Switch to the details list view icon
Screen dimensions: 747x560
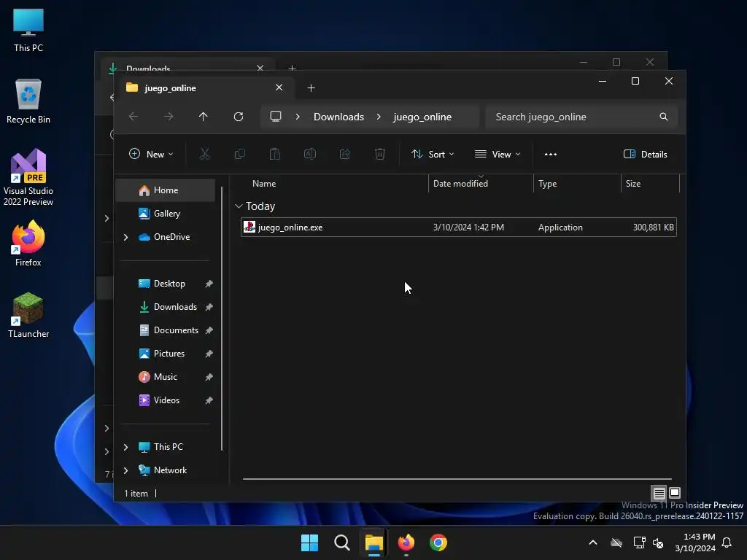tap(659, 493)
